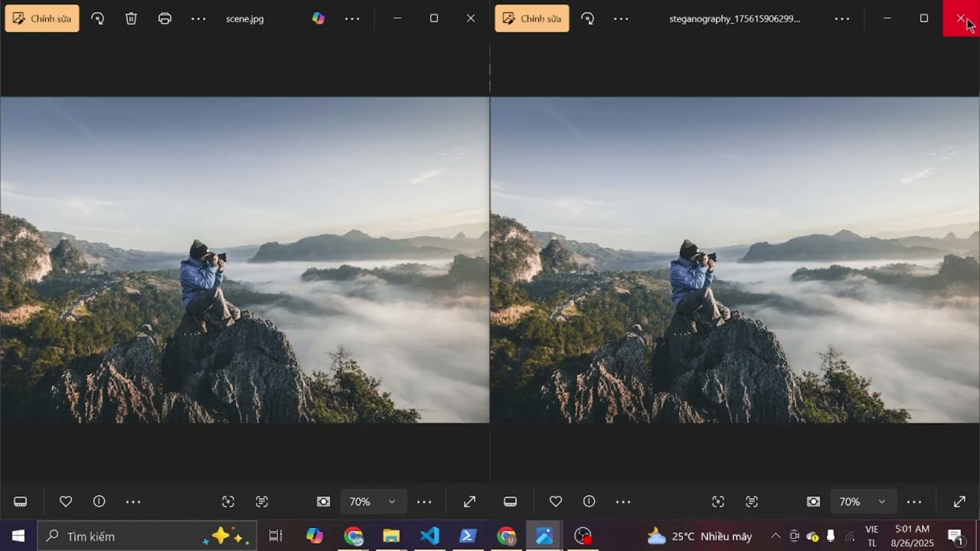
Task: Open the more options menu next to the print icon
Action: click(x=198, y=18)
